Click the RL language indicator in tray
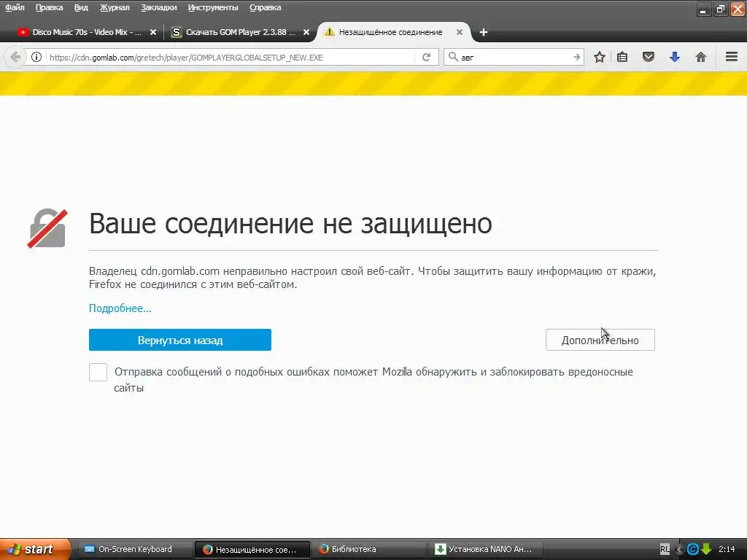 pyautogui.click(x=665, y=550)
